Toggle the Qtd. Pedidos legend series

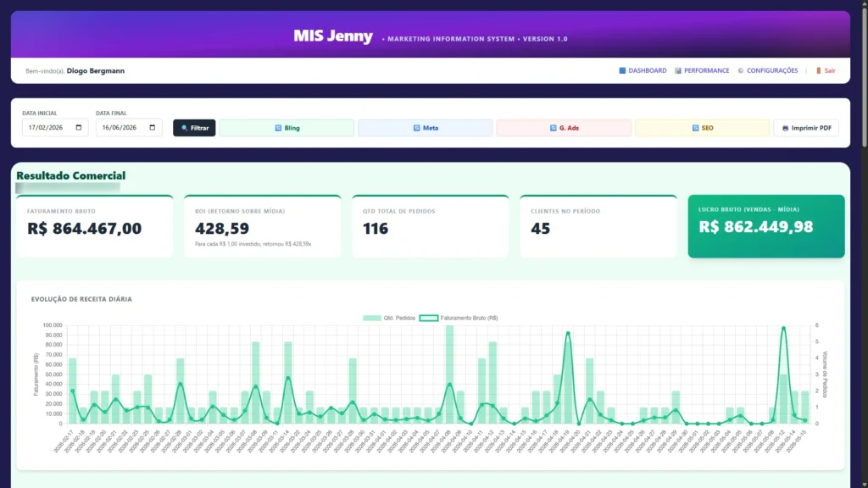click(389, 319)
